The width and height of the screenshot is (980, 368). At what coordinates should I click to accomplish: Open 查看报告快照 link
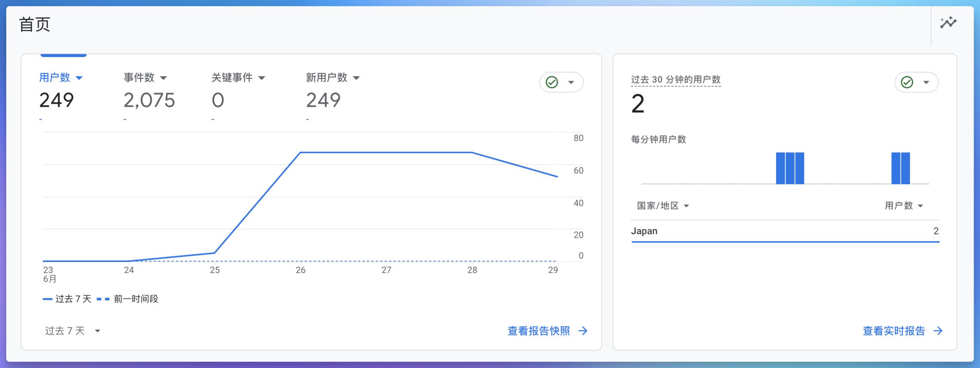(x=538, y=331)
